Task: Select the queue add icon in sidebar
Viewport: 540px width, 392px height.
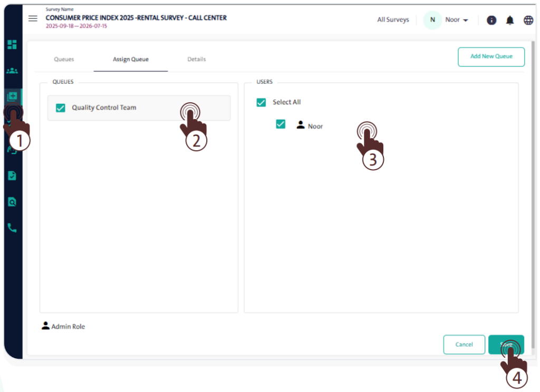Action: click(12, 96)
